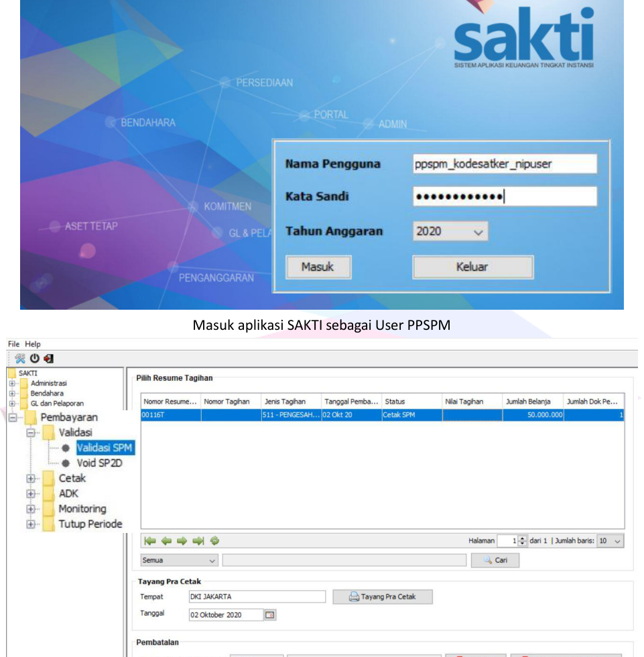
Task: Click the Nama Pengguna input field
Action: [504, 164]
